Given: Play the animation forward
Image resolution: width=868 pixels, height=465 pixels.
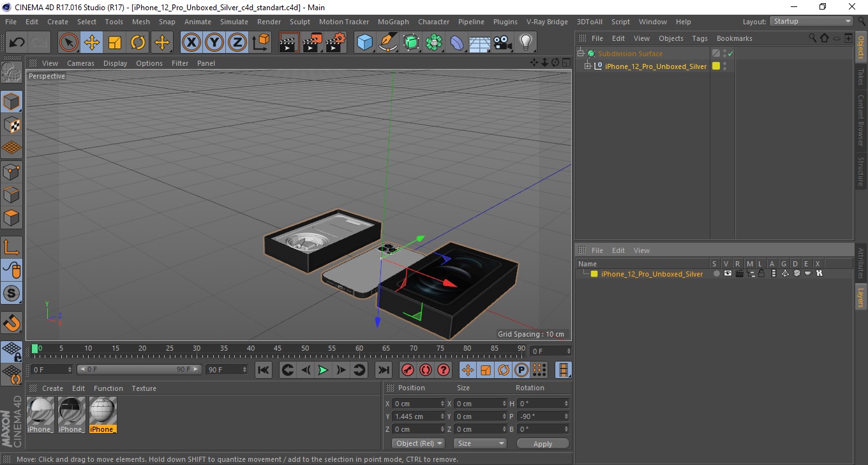Looking at the screenshot, I should point(323,370).
